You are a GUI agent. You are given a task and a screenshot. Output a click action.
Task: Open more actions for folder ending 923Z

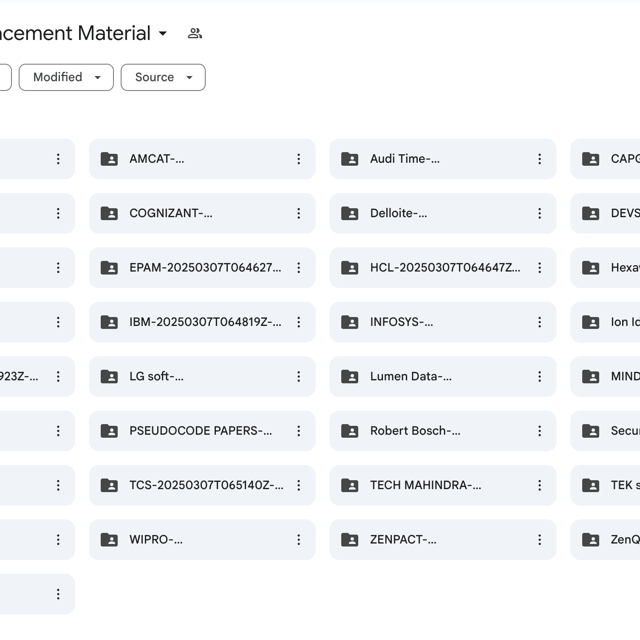58,376
